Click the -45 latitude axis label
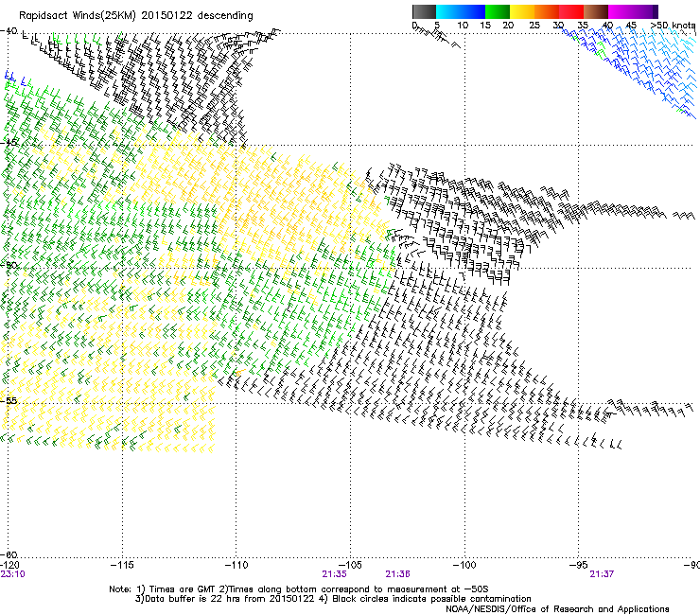 (9, 143)
